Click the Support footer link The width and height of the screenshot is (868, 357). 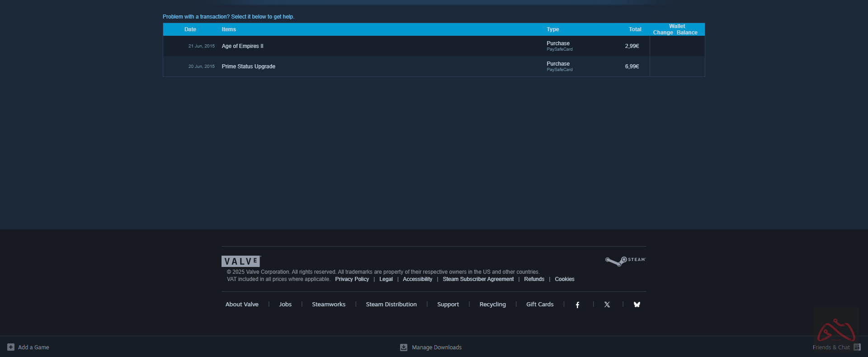(x=448, y=305)
